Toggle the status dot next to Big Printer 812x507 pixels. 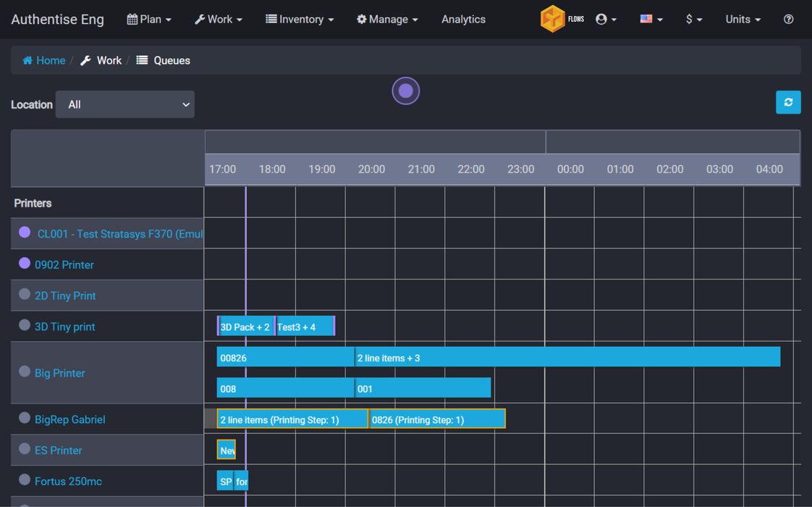pos(22,372)
